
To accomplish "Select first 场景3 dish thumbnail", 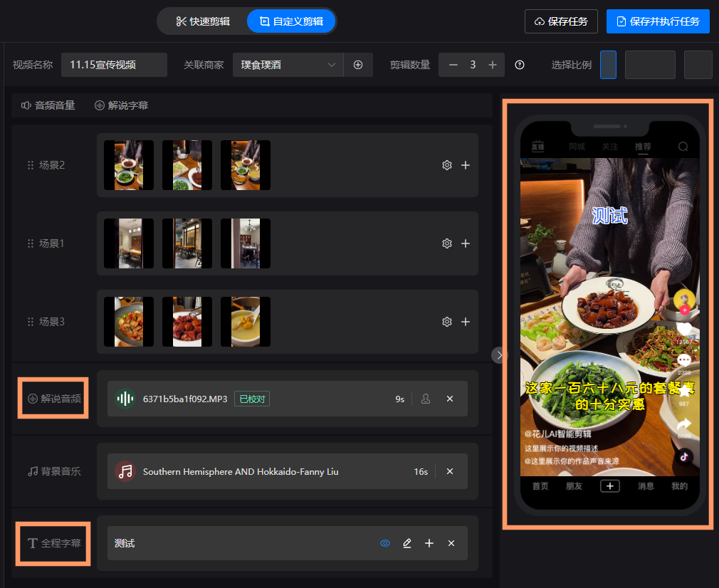I will point(129,322).
